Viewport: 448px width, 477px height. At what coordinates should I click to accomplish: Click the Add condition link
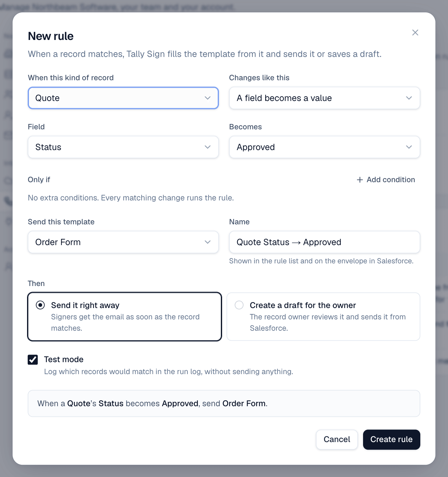(386, 180)
